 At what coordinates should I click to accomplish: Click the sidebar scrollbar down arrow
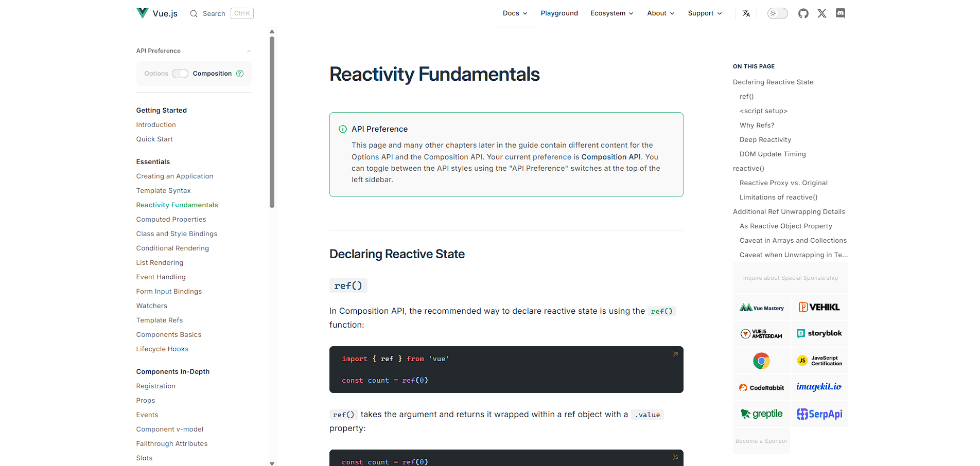click(272, 463)
